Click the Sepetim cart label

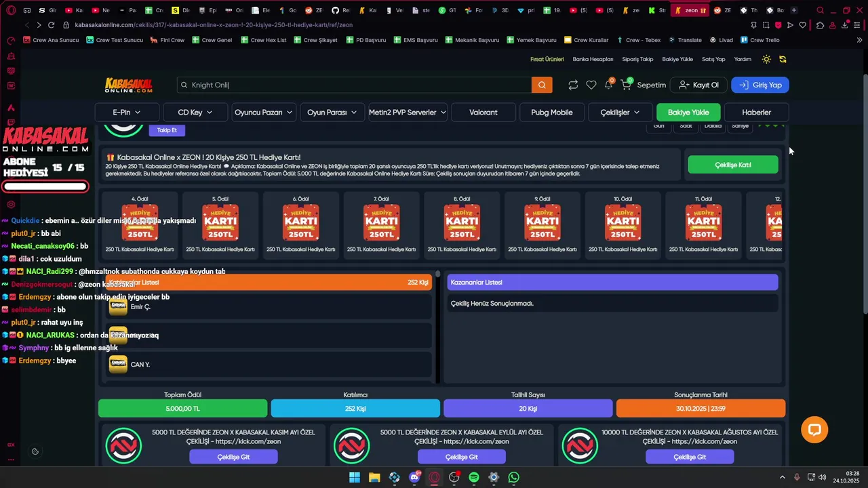652,85
